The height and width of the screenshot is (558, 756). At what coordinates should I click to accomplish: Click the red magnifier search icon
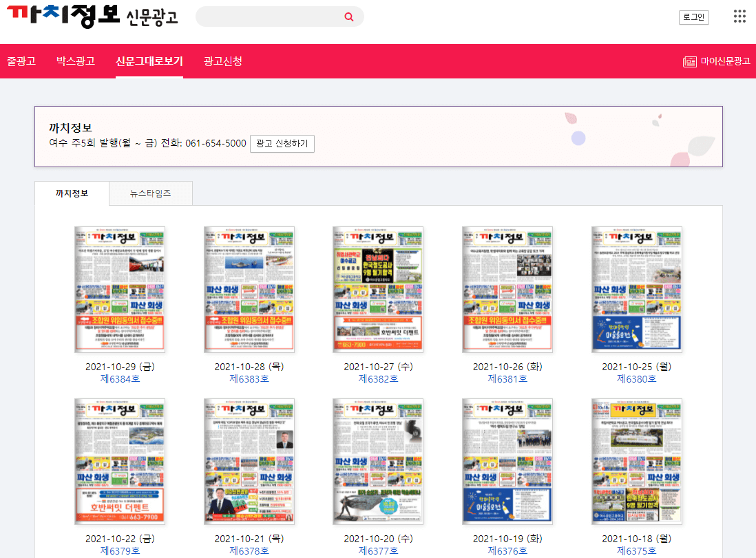point(349,17)
